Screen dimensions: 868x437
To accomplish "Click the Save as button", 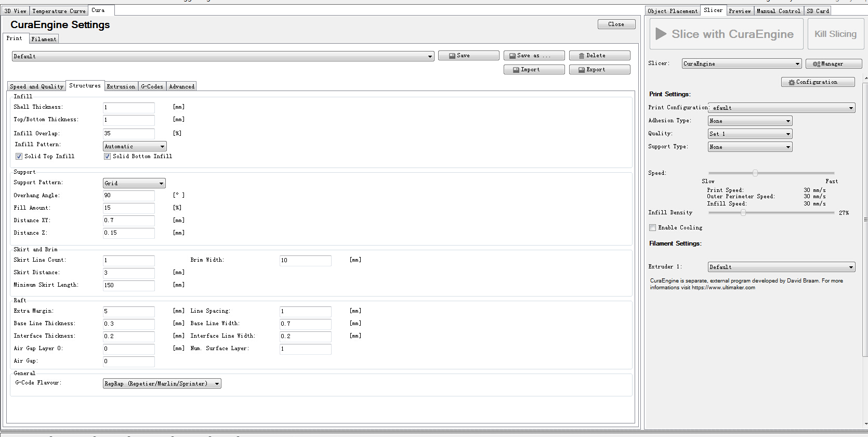I will pyautogui.click(x=534, y=56).
